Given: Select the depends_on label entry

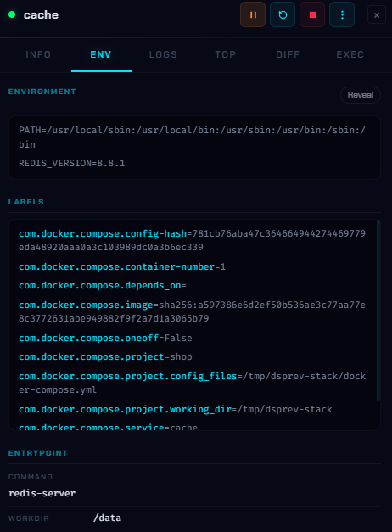Looking at the screenshot, I should [x=102, y=286].
